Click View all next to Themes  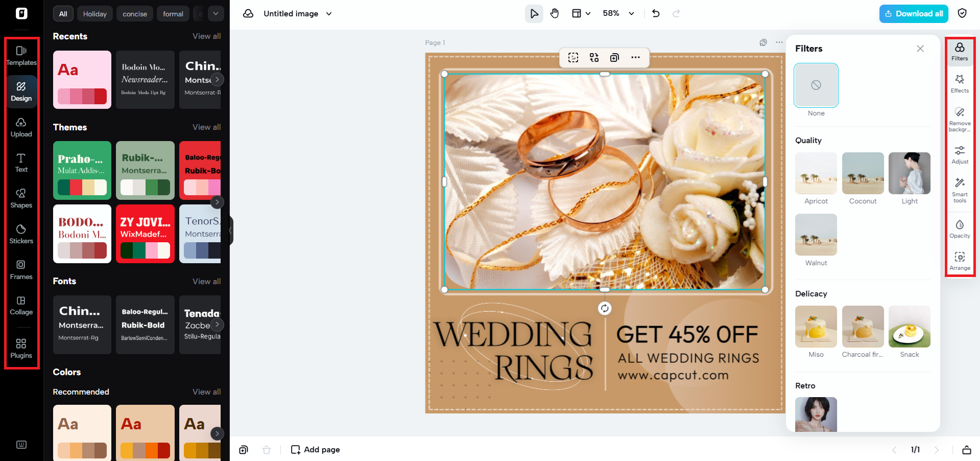point(206,127)
